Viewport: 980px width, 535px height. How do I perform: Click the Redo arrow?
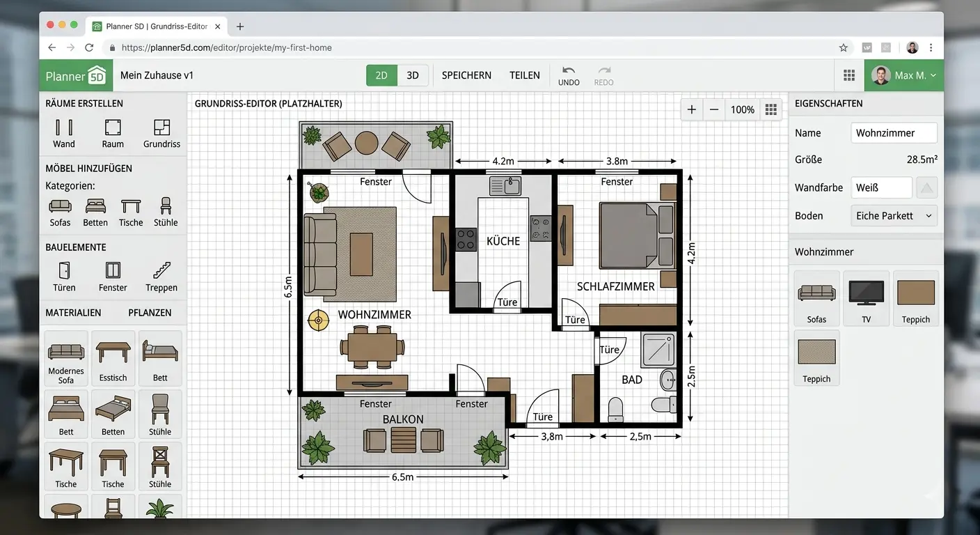tap(603, 75)
